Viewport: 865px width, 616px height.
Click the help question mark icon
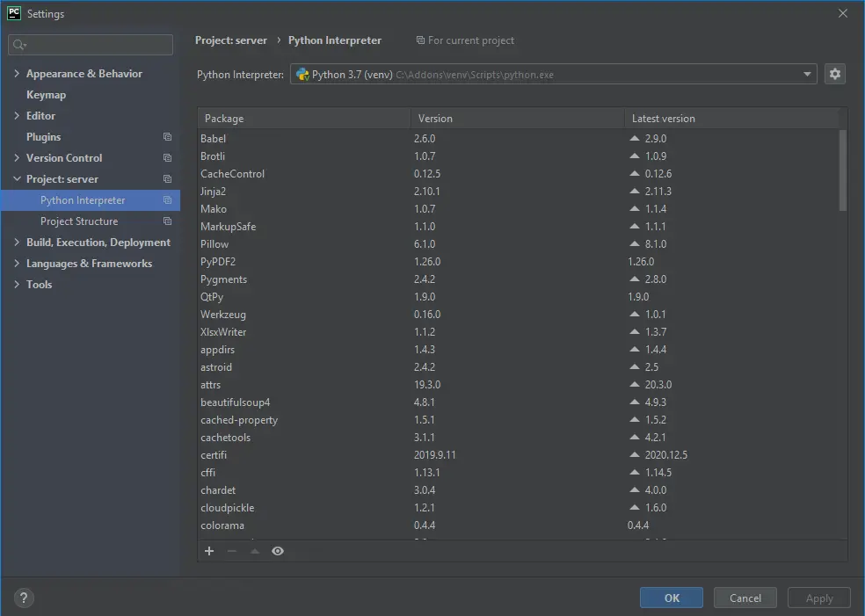pos(23,598)
